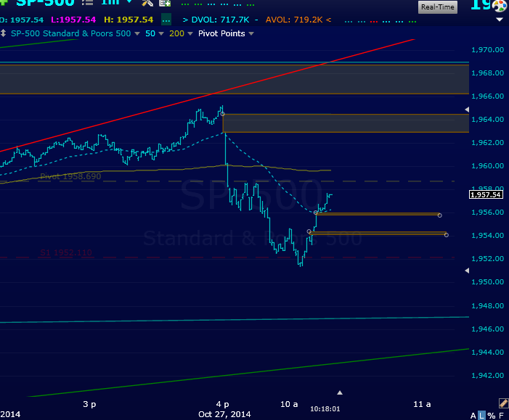Click the 1,957.54 current price tag
Image resolution: width=509 pixels, height=420 pixels.
(x=486, y=194)
